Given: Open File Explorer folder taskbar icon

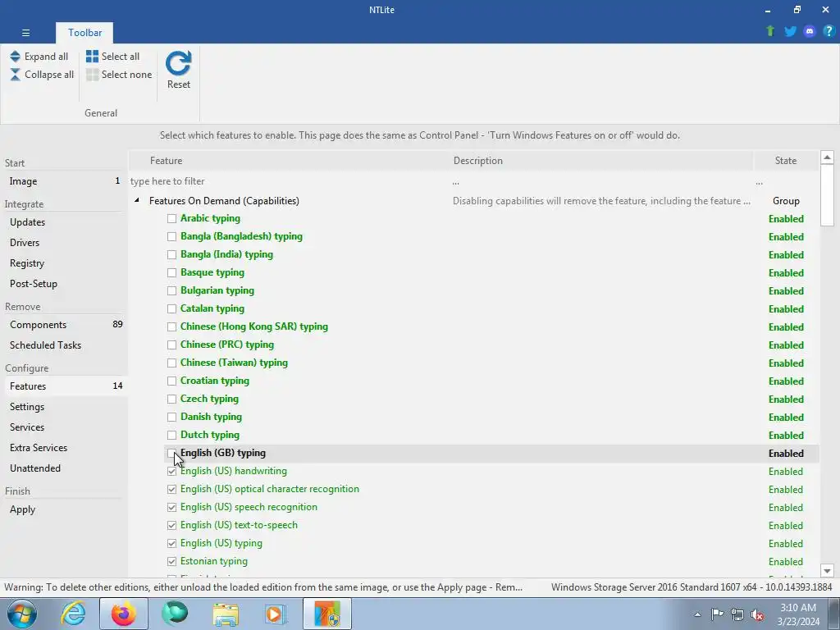Looking at the screenshot, I should 226,615.
